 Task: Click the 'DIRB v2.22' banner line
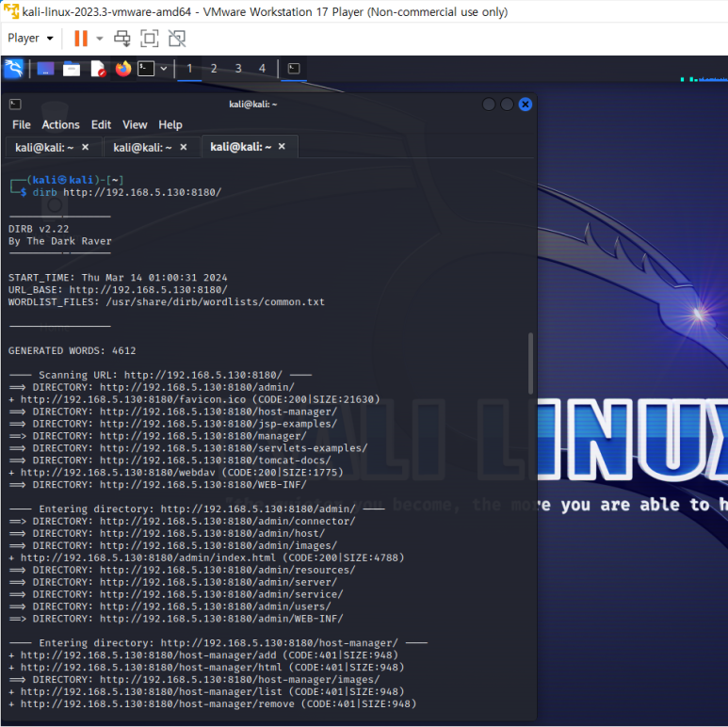pyautogui.click(x=39, y=229)
